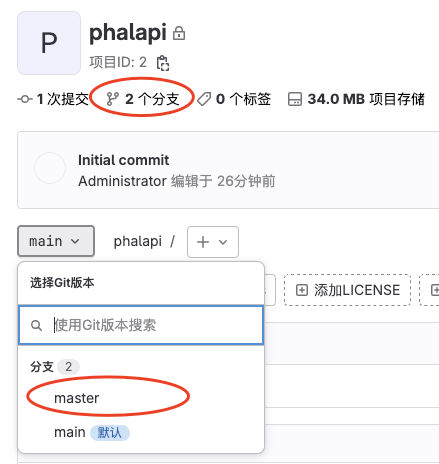The width and height of the screenshot is (439, 464).
Task: Expand the plus add-file dropdown
Action: pyautogui.click(x=213, y=242)
